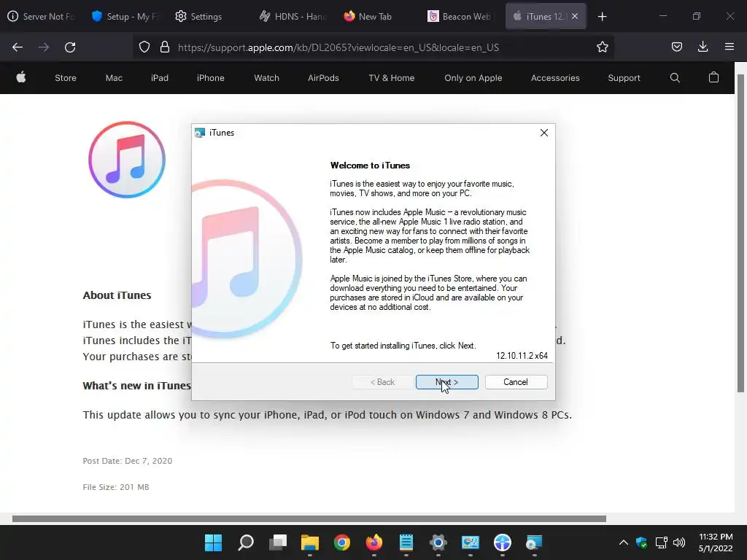Open a new browser tab with the plus
The width and height of the screenshot is (747, 560).
point(602,17)
